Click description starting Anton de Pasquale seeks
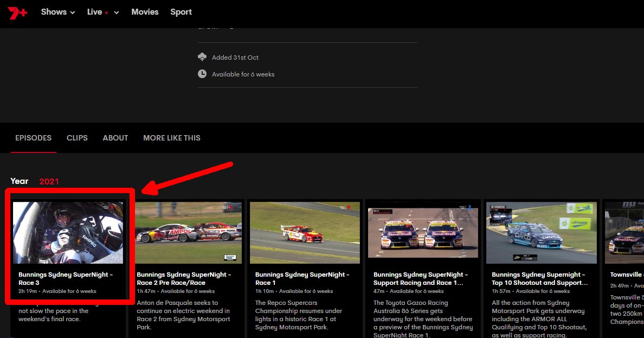The height and width of the screenshot is (338, 644). pos(183,315)
